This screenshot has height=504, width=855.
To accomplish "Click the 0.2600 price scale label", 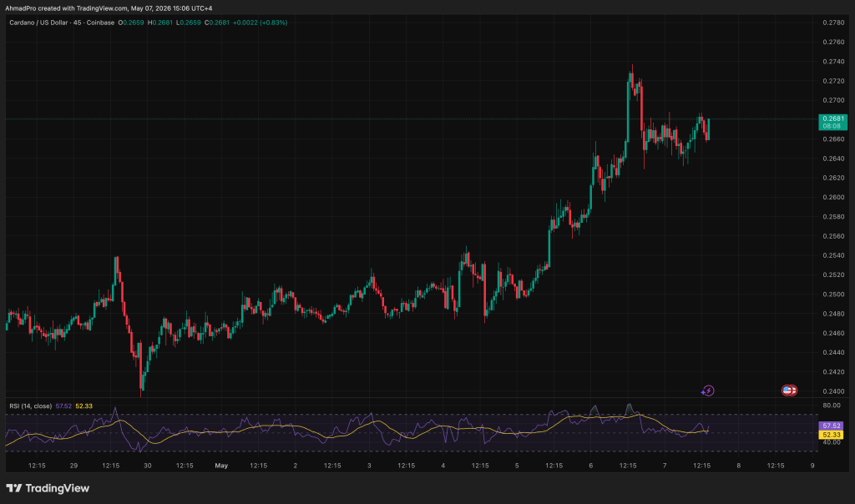I will tap(833, 197).
